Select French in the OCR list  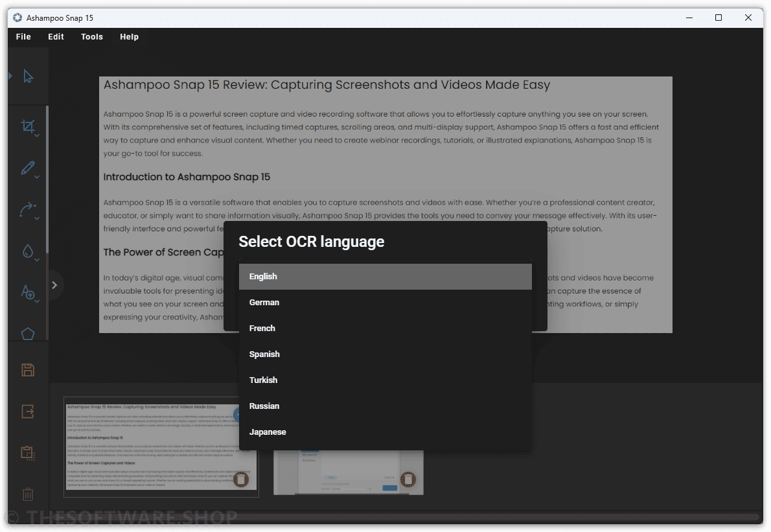pyautogui.click(x=385, y=328)
